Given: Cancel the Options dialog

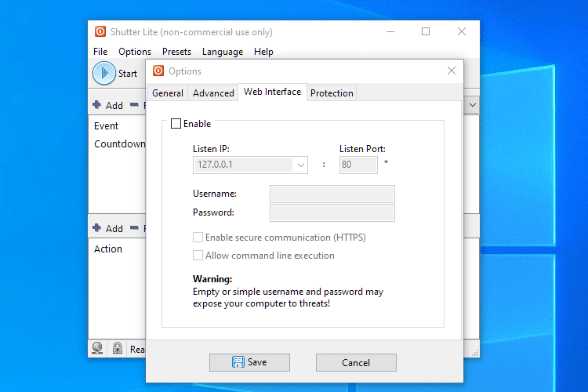Looking at the screenshot, I should (356, 362).
